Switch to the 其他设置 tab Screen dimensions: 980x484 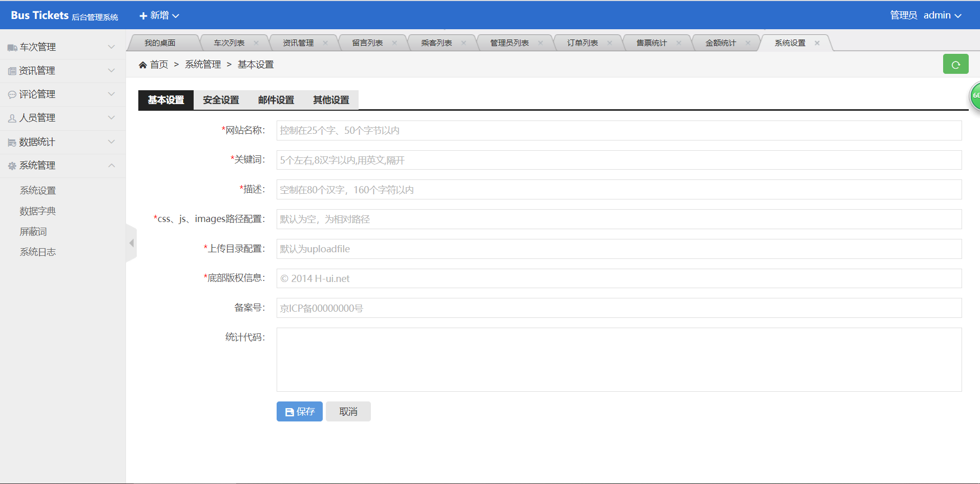tap(331, 100)
